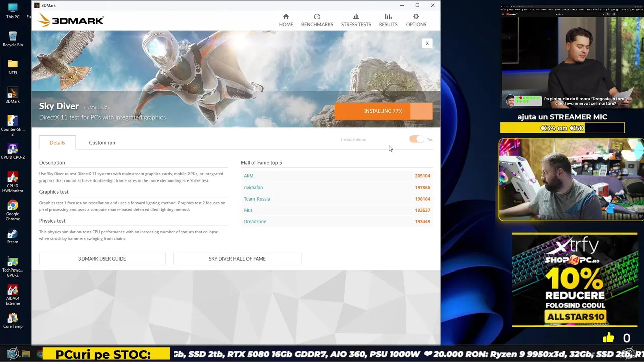Image resolution: width=644 pixels, height=362 pixels.
Task: Click the 3DMARK logo
Action: (70, 20)
